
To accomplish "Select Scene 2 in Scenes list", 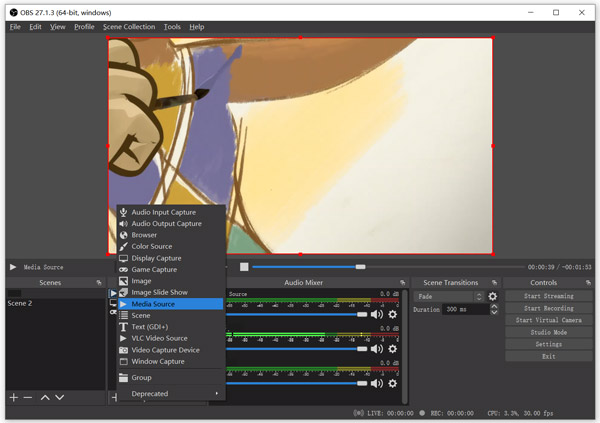I will (x=55, y=303).
